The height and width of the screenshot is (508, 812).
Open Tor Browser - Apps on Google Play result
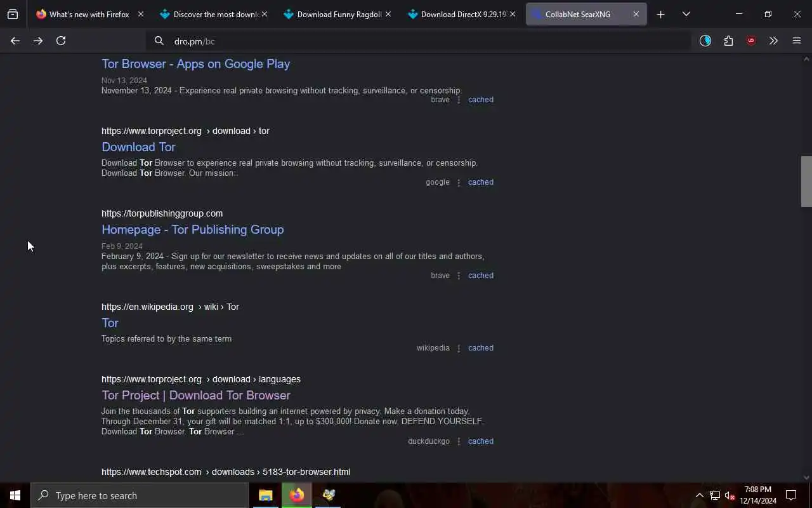click(x=195, y=63)
